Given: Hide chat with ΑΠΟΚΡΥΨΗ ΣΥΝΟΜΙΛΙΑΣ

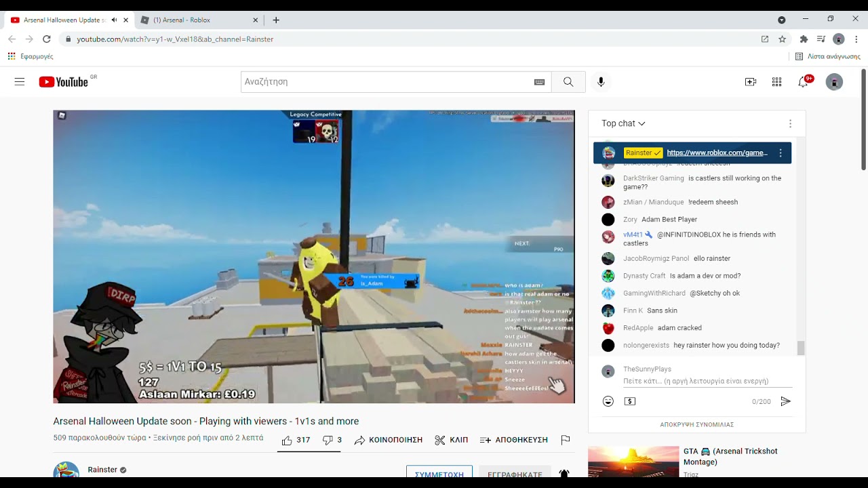Looking at the screenshot, I should [697, 424].
